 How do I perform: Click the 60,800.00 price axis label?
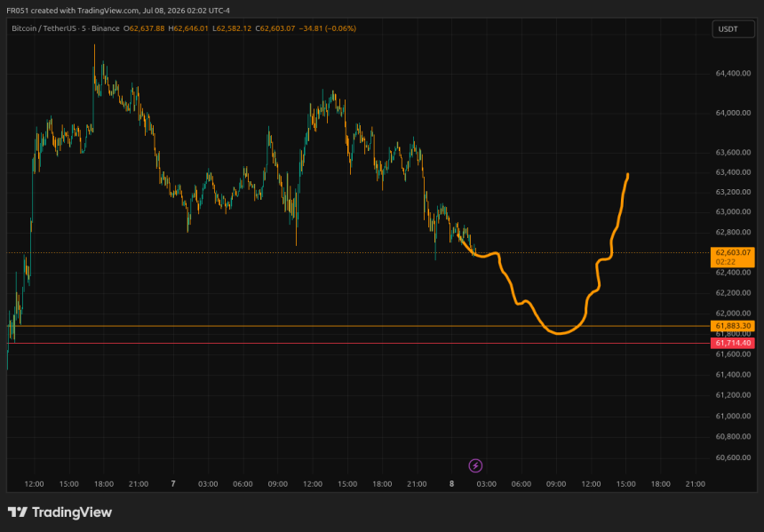pos(733,436)
